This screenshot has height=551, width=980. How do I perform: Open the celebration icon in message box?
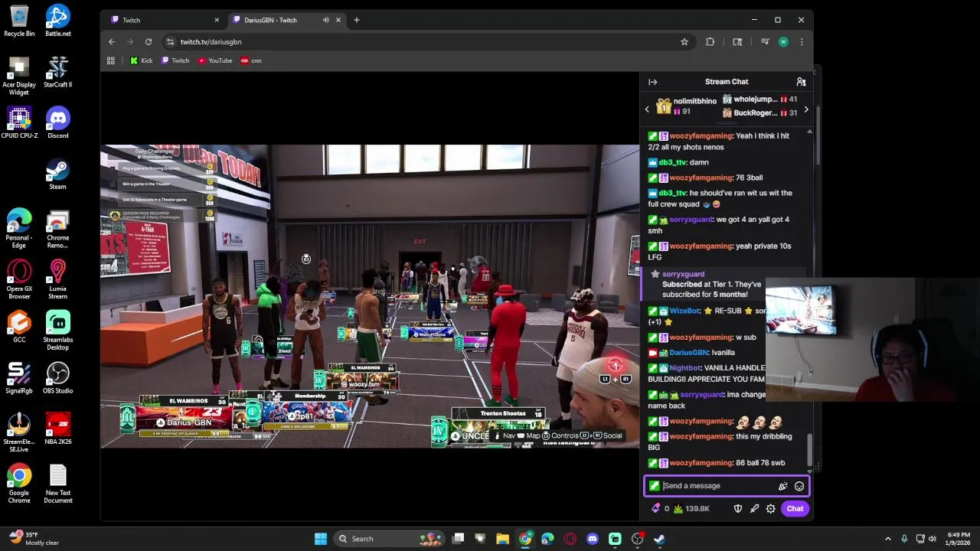782,486
